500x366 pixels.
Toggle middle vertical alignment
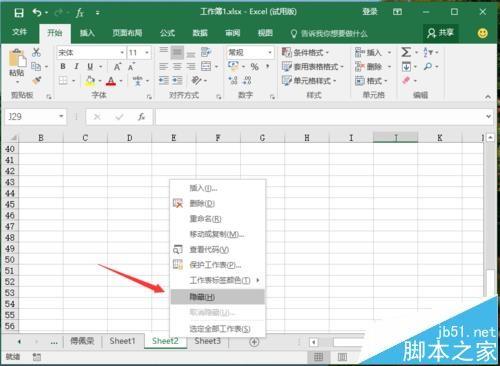[x=177, y=52]
